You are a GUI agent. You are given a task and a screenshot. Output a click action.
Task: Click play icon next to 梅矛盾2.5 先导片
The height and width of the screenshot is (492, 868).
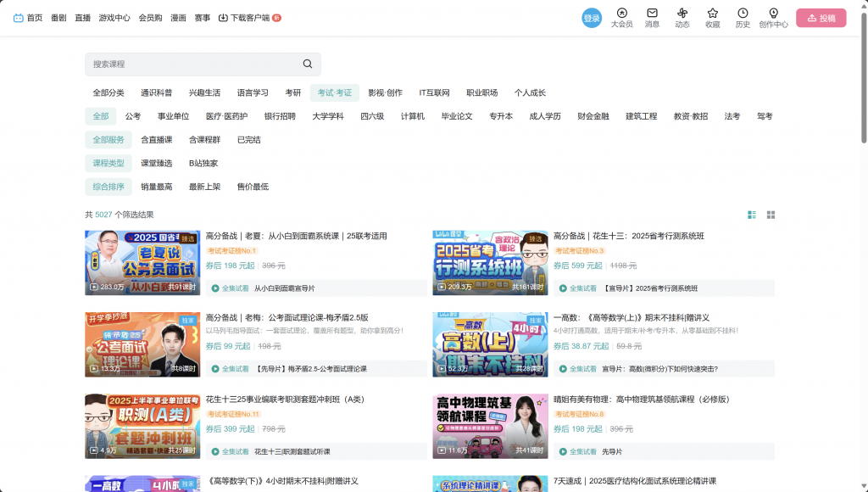[215, 368]
